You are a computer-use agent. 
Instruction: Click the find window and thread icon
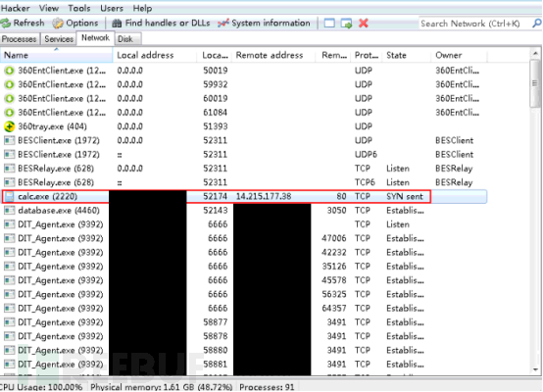pyautogui.click(x=346, y=24)
